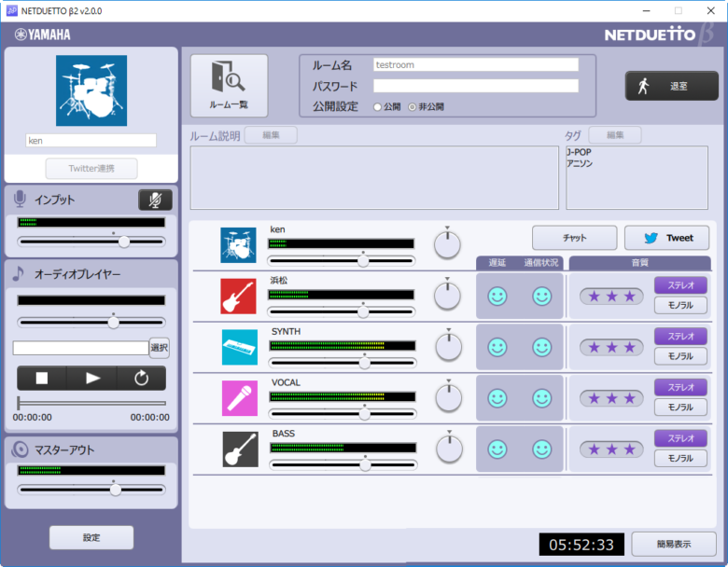
Task: Click the BASS delay smiley face
Action: 497,449
